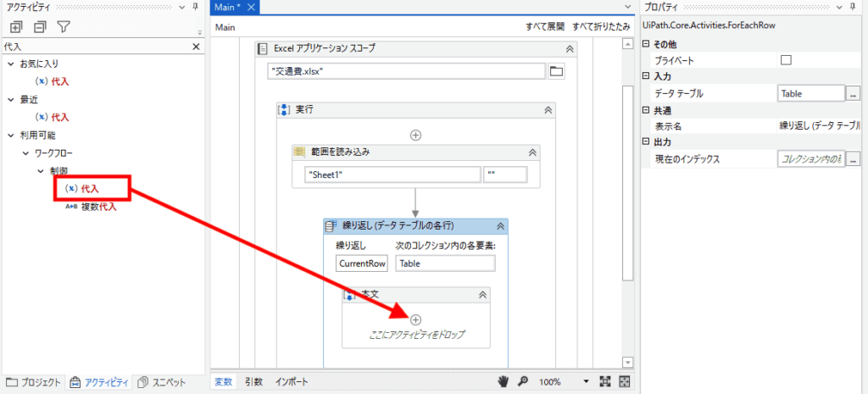This screenshot has height=394, width=868.
Task: Open the 変数 panel
Action: (223, 382)
